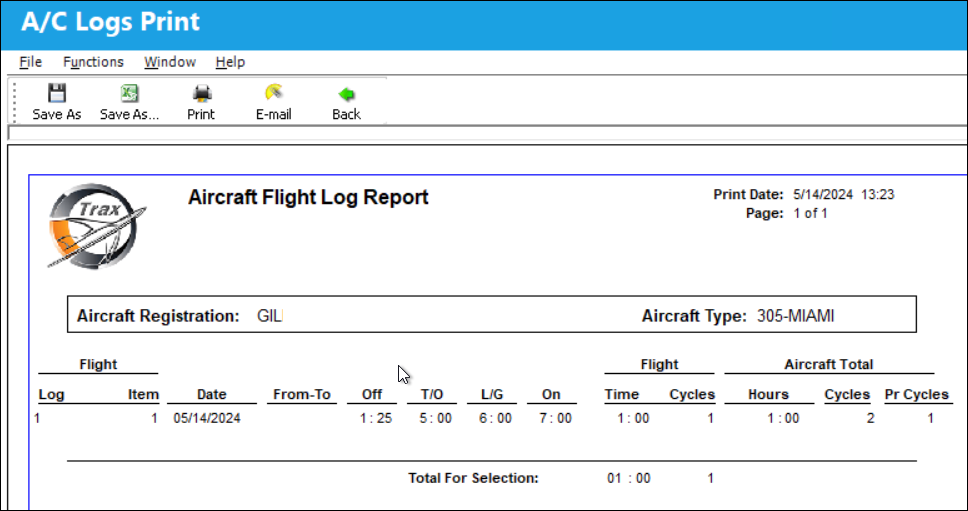Click the Save As floppy disk icon
The height and width of the screenshot is (511, 968).
[x=57, y=93]
